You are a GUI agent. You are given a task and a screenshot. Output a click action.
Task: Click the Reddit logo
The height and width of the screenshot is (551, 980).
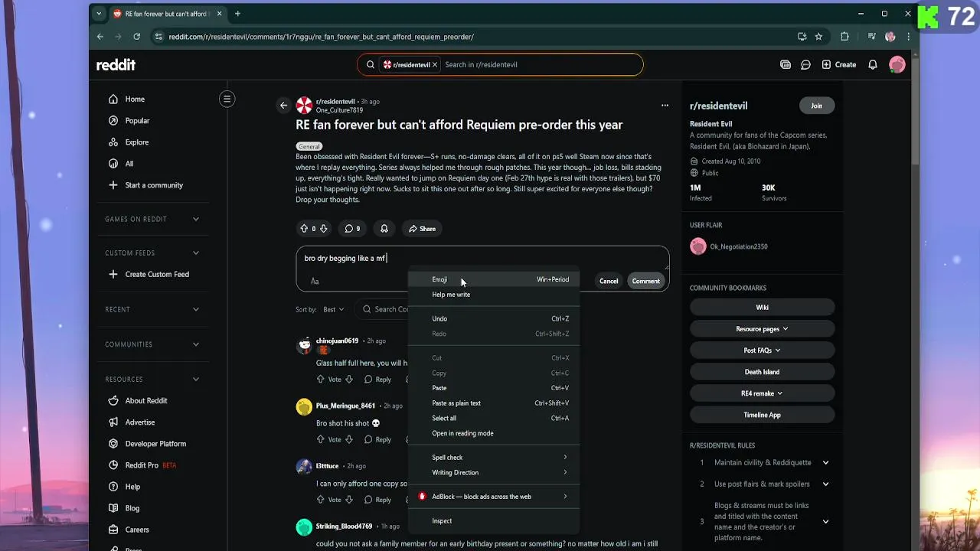(x=116, y=65)
